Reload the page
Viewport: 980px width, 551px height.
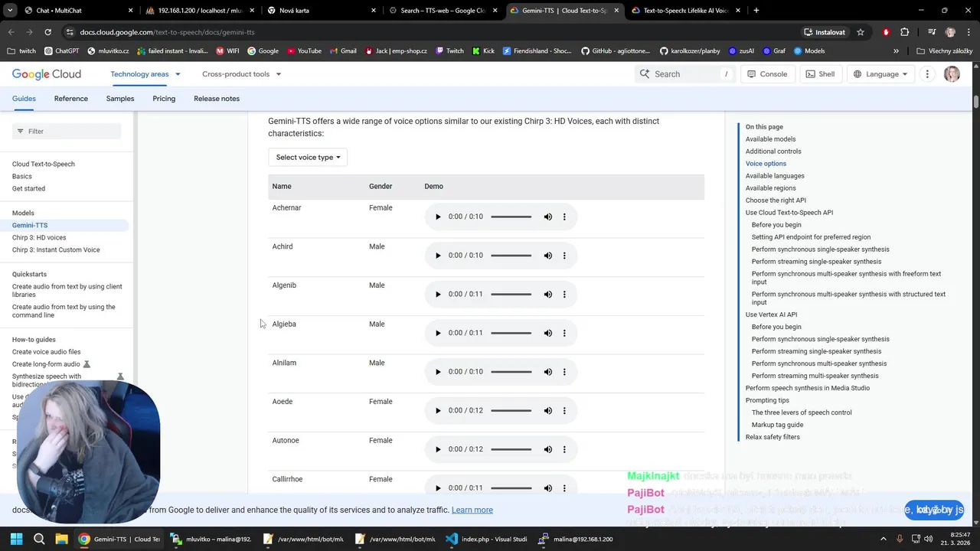47,32
